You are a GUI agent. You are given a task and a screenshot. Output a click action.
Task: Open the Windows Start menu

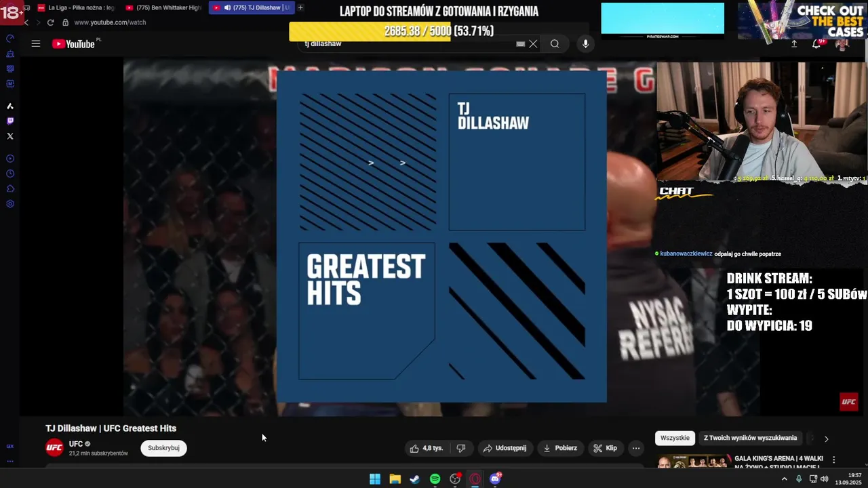[x=375, y=479]
